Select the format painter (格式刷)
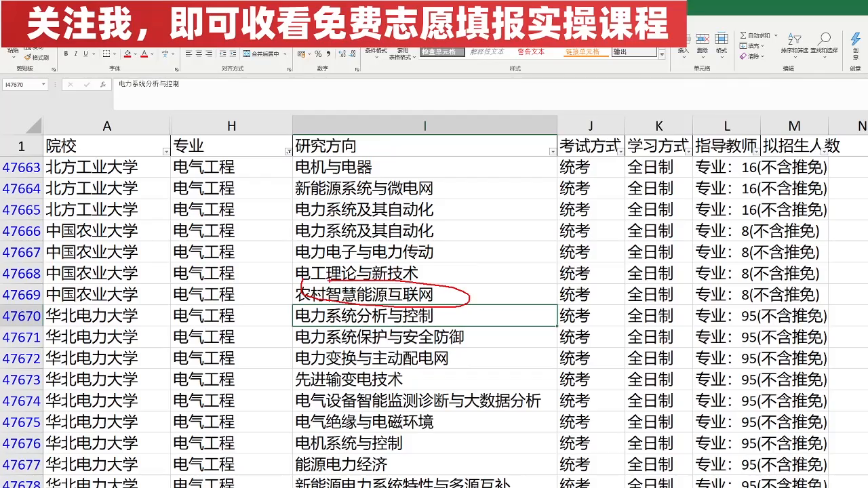Viewport: 868px width, 488px height. pos(37,57)
